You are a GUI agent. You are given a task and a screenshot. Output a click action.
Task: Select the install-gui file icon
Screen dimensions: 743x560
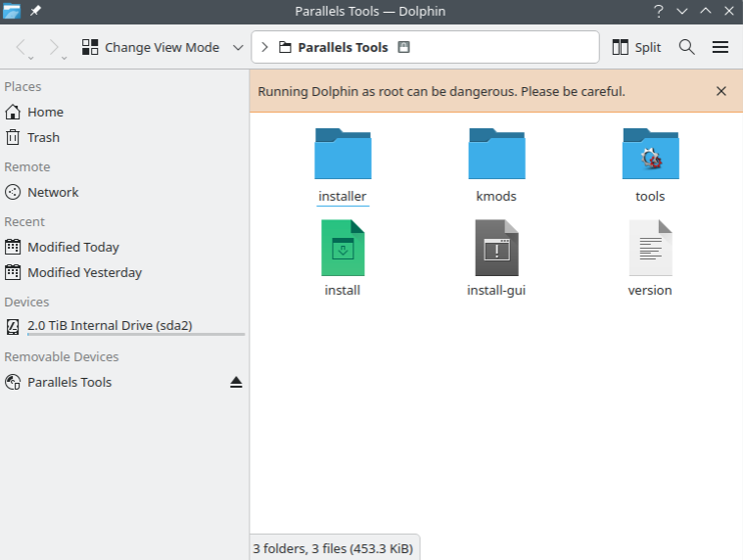[x=496, y=248]
